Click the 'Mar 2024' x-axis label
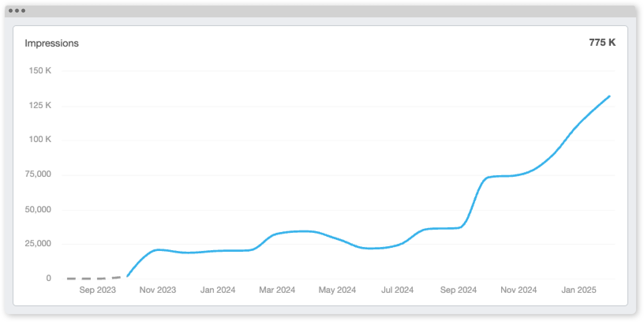Image resolution: width=644 pixels, height=322 pixels. 277,290
